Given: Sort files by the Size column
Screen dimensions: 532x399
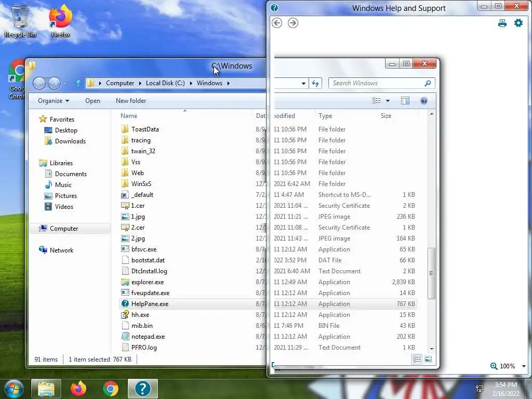Looking at the screenshot, I should pos(386,116).
